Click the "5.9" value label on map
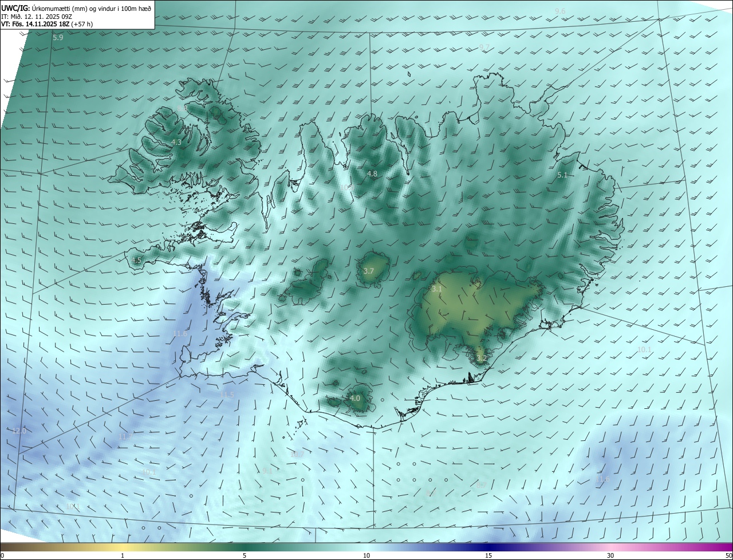The height and width of the screenshot is (560, 733). 58,38
